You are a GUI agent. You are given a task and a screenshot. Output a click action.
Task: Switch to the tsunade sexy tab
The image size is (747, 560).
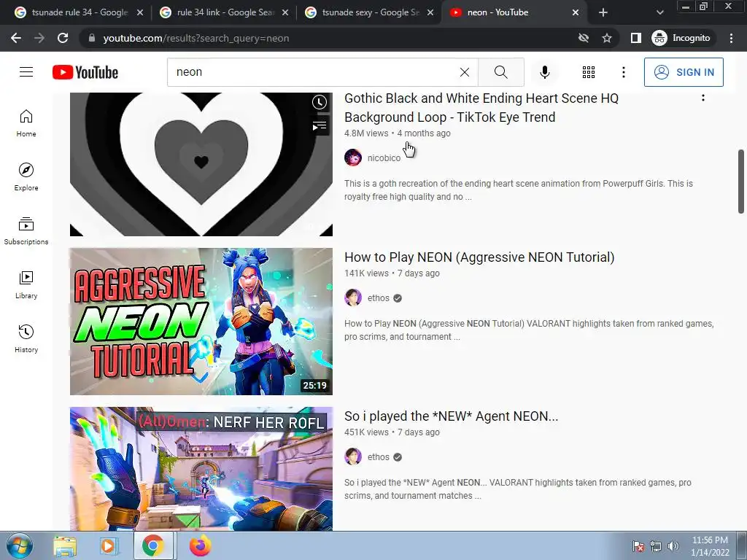pyautogui.click(x=363, y=12)
